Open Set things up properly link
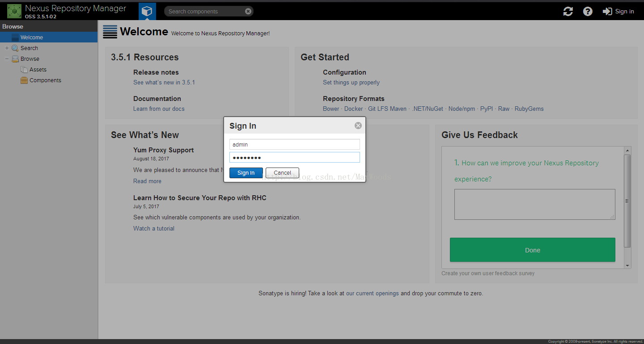This screenshot has width=644, height=344. pyautogui.click(x=351, y=83)
